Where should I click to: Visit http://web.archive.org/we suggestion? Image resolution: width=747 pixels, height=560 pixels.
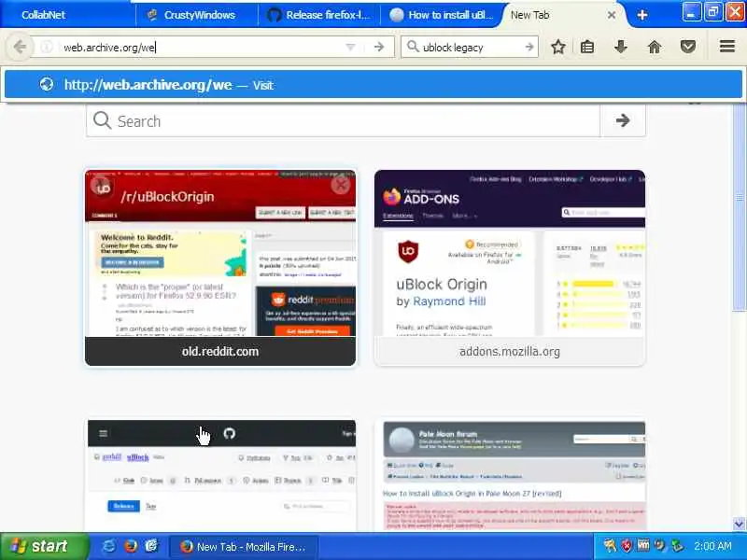click(373, 85)
